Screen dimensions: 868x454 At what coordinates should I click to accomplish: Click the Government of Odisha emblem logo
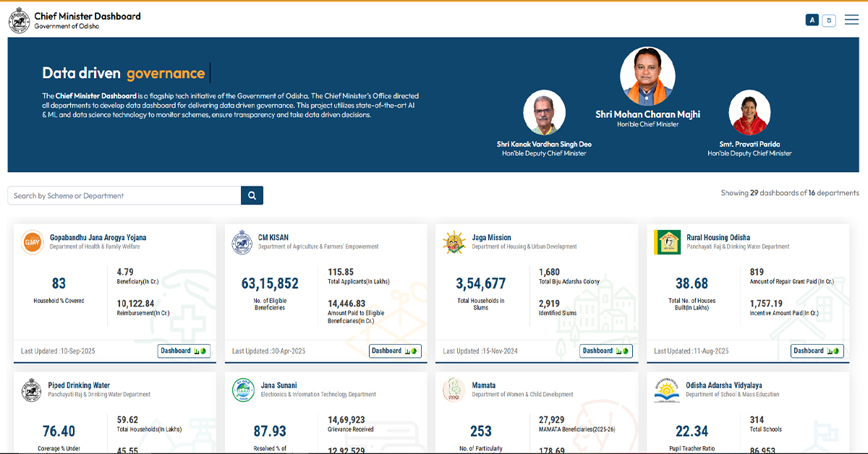(20, 20)
